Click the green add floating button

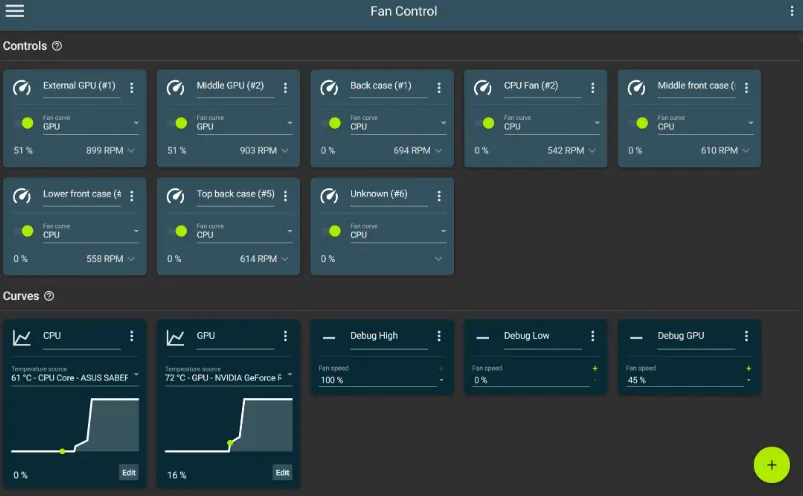coord(771,465)
